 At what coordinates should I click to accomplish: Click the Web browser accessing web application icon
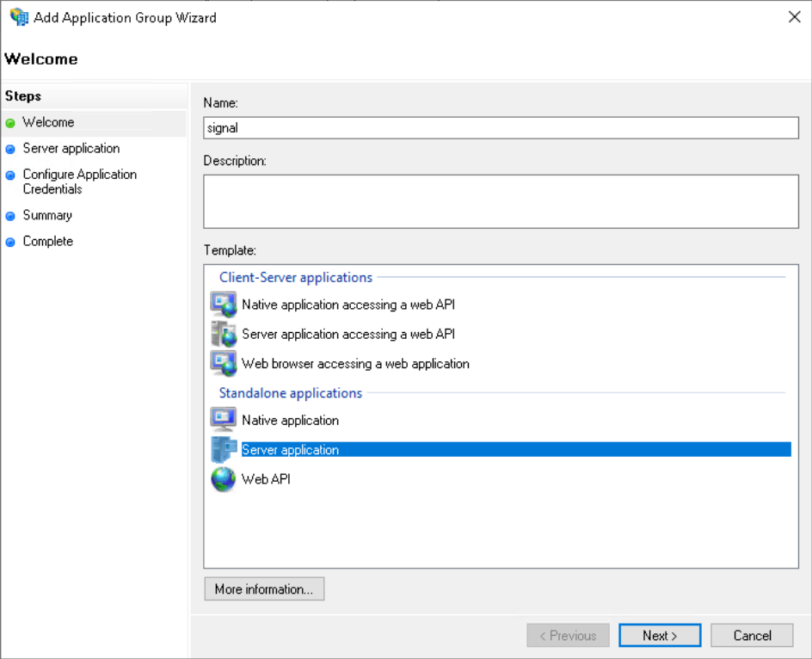pos(224,363)
